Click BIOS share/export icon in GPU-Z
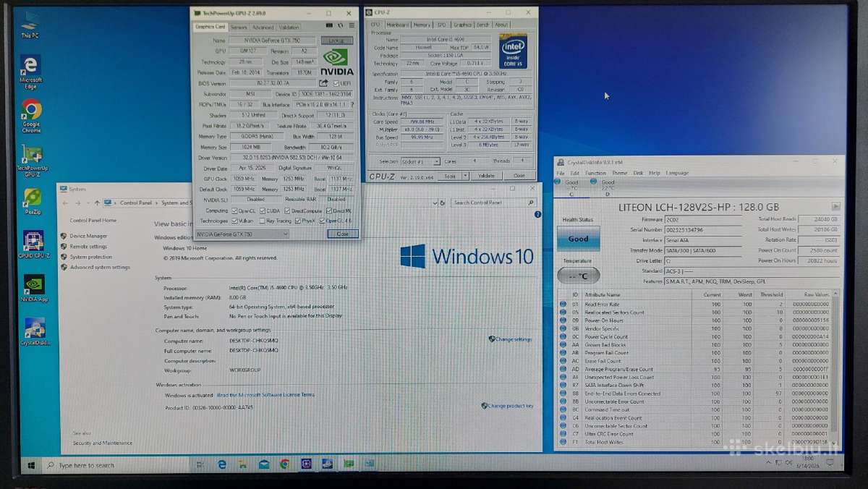This screenshot has height=489, width=868. 324,83
